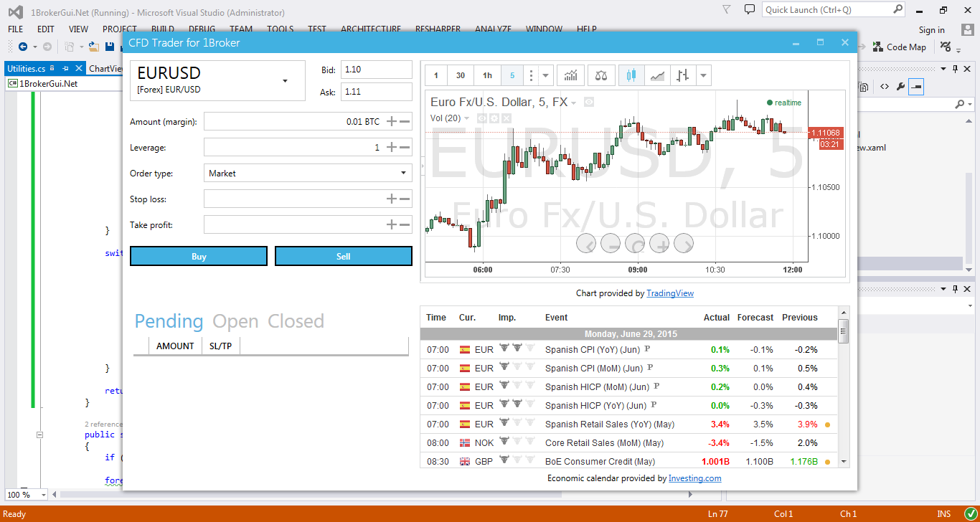
Task: Open the Order type Market combo box
Action: click(x=308, y=173)
